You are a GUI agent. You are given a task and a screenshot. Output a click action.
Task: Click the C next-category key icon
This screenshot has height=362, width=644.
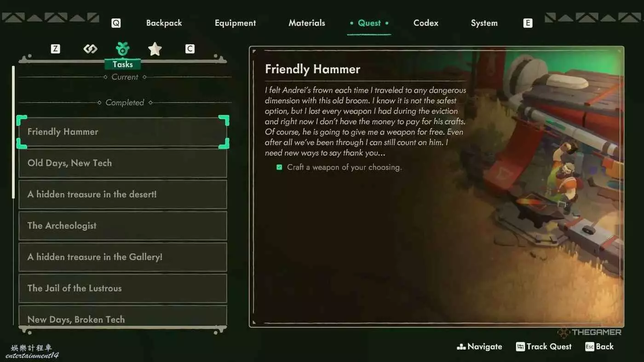190,49
